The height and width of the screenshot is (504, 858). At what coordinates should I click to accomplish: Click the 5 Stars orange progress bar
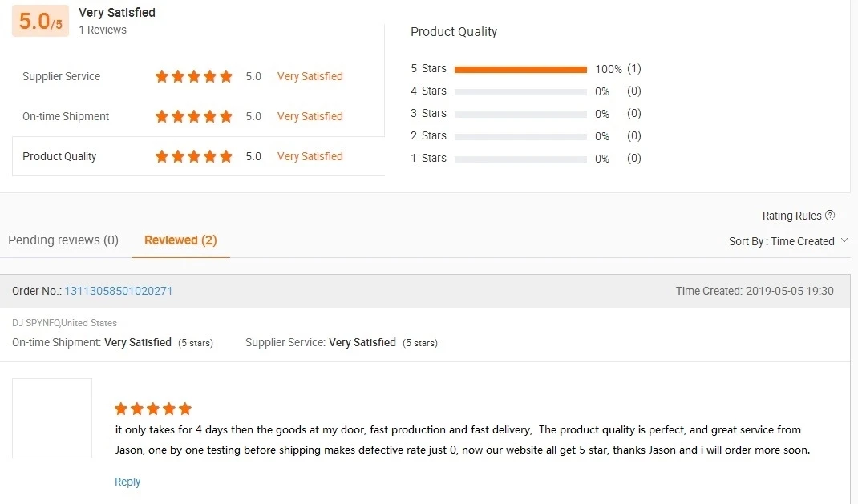[520, 69]
